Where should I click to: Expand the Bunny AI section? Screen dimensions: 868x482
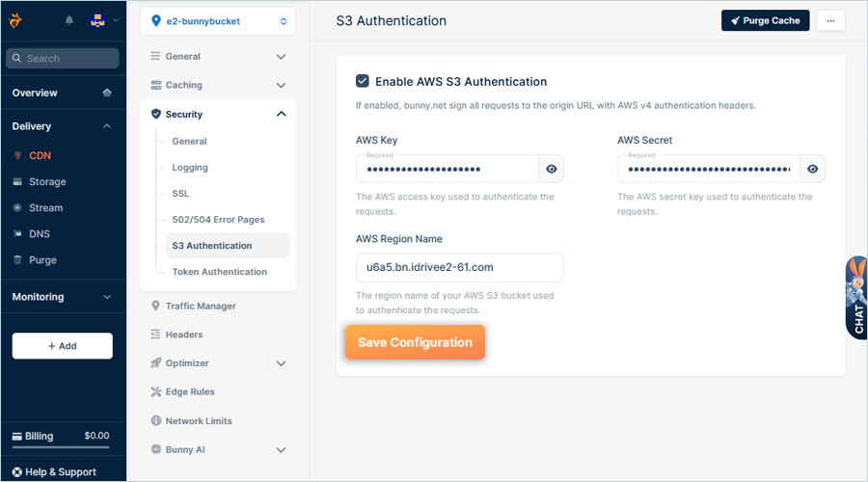[x=282, y=450]
